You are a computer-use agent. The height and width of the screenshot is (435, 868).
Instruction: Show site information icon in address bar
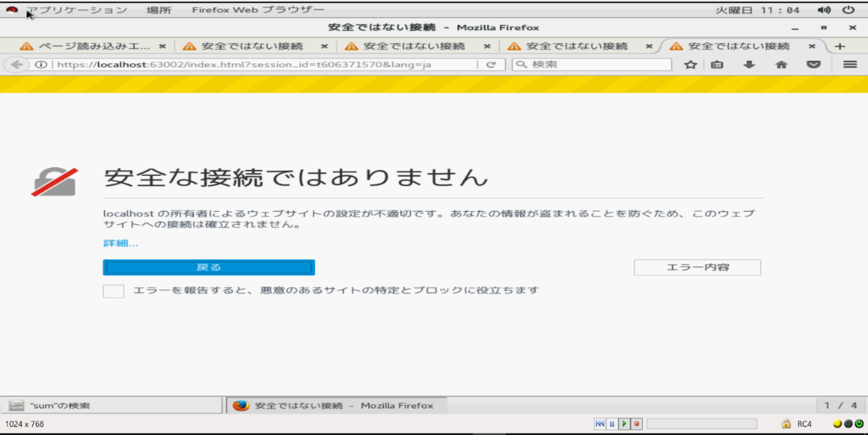42,65
